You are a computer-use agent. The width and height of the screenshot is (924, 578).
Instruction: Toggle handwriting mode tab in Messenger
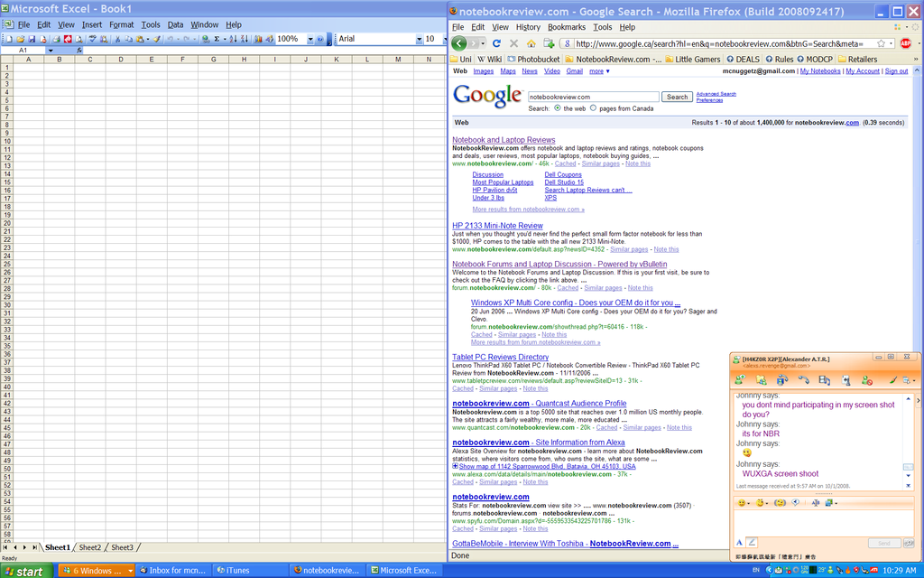pos(752,542)
